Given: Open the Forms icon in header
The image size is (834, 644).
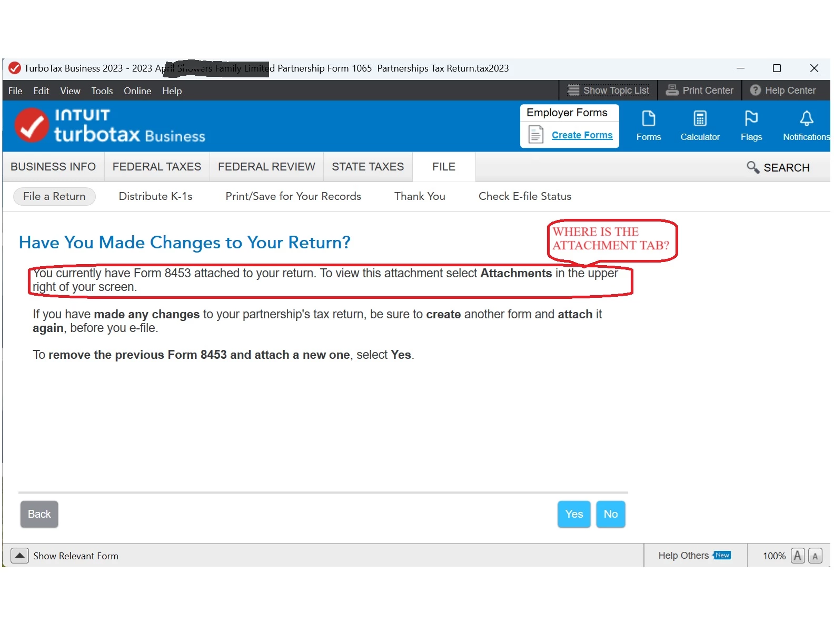Looking at the screenshot, I should point(649,126).
